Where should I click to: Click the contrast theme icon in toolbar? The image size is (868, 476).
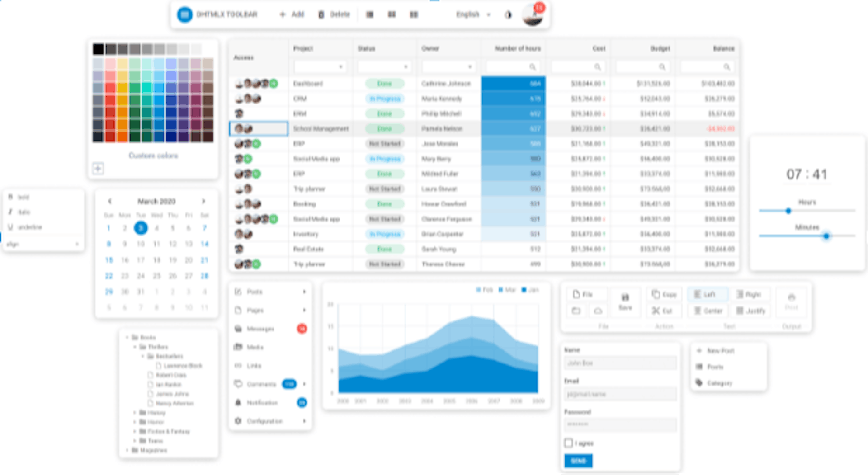(x=508, y=15)
